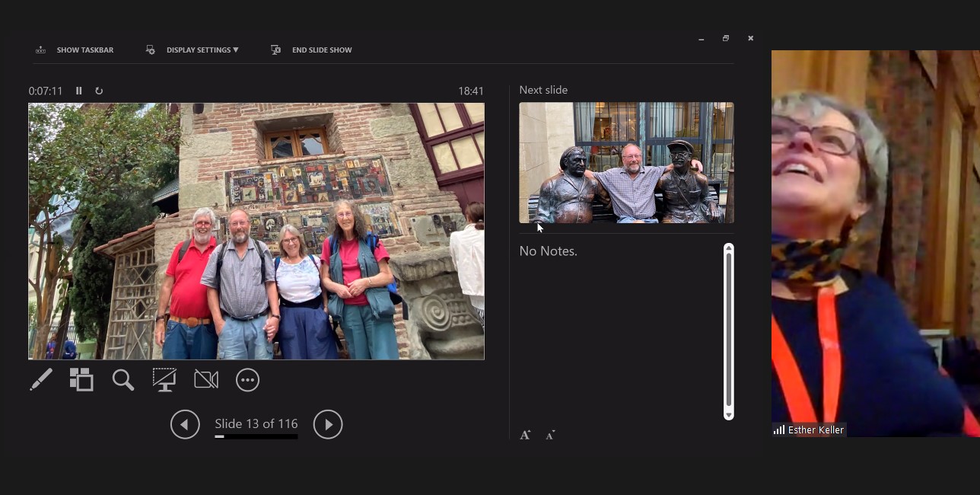The image size is (980, 495).
Task: Increase the notes text size
Action: (525, 435)
